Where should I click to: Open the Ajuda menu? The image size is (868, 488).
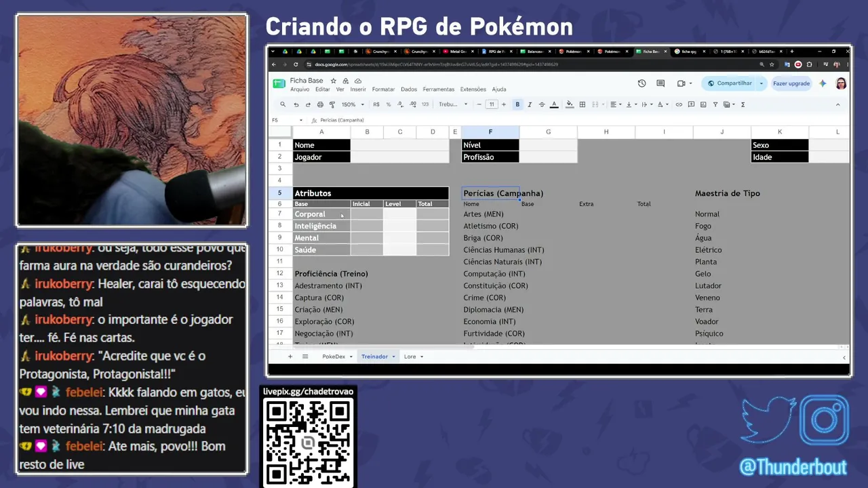pos(499,89)
